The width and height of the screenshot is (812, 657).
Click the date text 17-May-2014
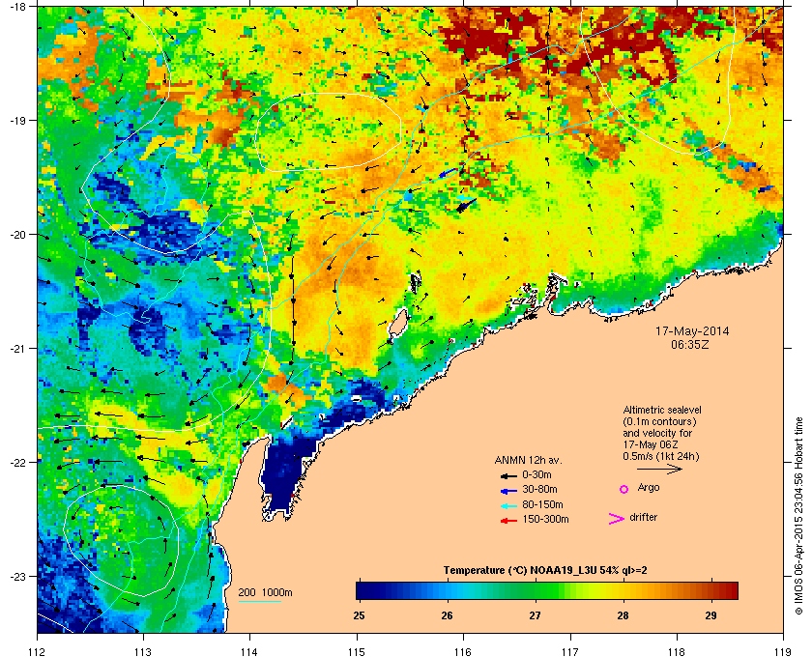pyautogui.click(x=692, y=330)
